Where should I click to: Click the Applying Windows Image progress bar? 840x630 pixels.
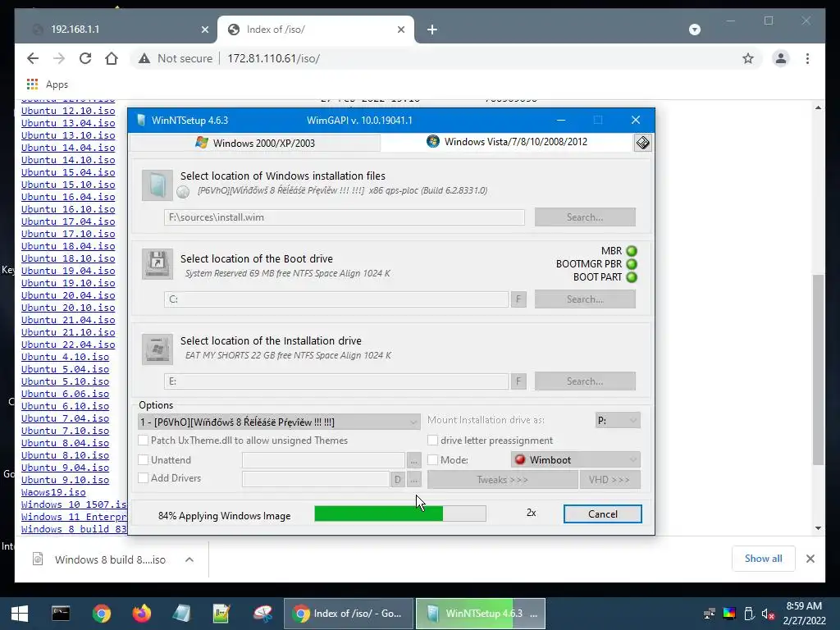[400, 514]
